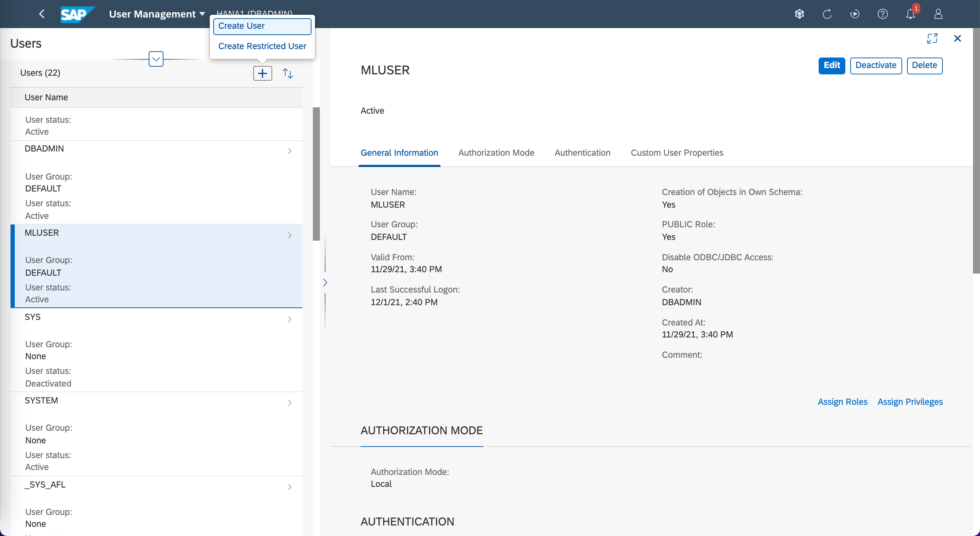Switch to Custom User Properties tab
Viewport: 980px width, 536px height.
(676, 153)
